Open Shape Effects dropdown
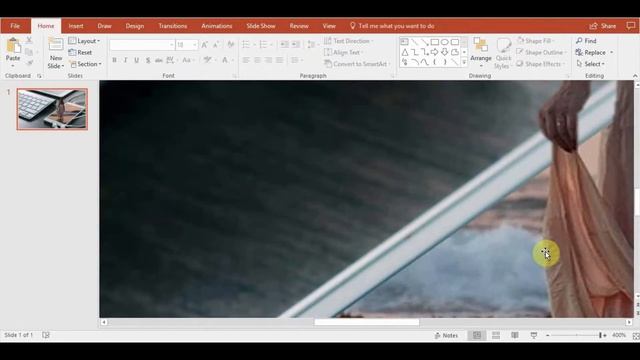This screenshot has width=640, height=360. point(541,64)
